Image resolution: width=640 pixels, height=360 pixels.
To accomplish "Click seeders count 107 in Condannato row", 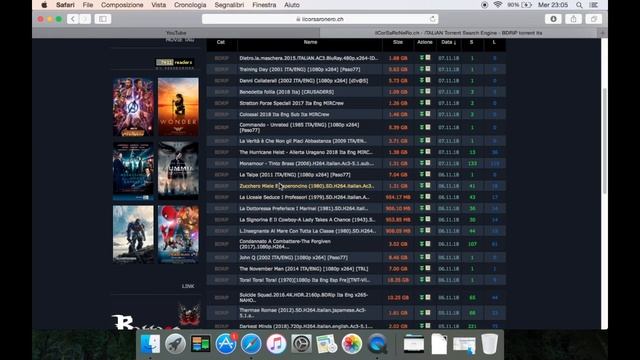I will pyautogui.click(x=472, y=244).
